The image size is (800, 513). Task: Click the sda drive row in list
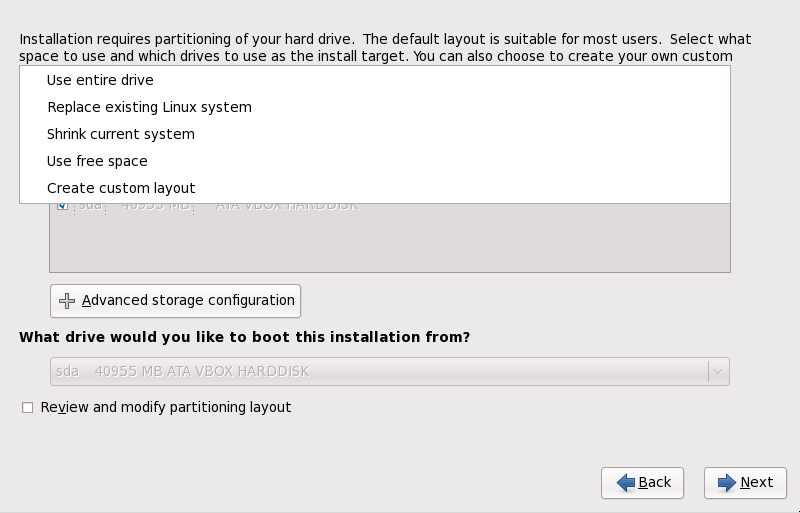pos(390,207)
